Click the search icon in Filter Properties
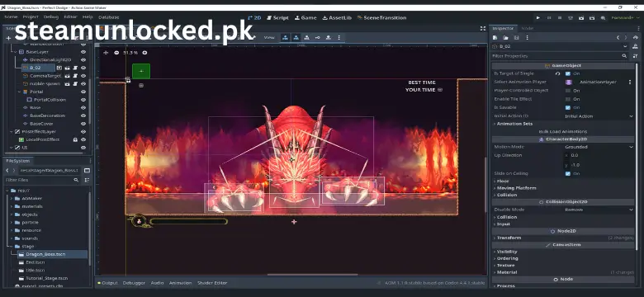Image resolution: width=644 pixels, height=297 pixels. (x=624, y=56)
